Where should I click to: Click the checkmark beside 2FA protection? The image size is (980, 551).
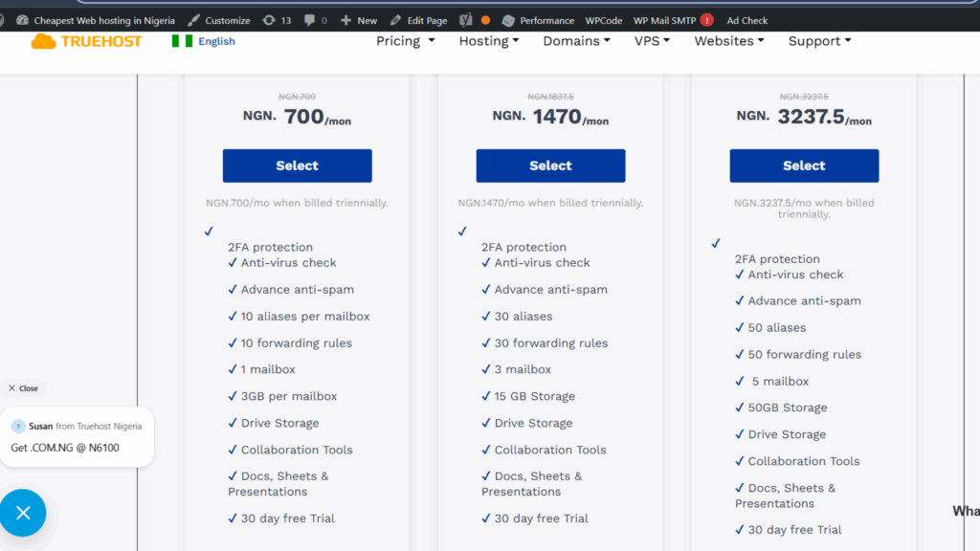click(209, 231)
